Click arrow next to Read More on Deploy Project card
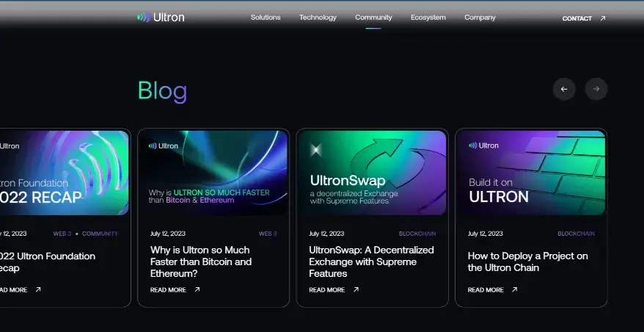The height and width of the screenshot is (332, 644). 515,289
